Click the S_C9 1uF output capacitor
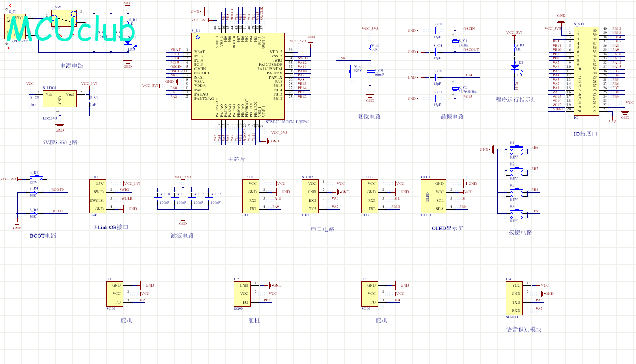The image size is (636, 364). [90, 101]
